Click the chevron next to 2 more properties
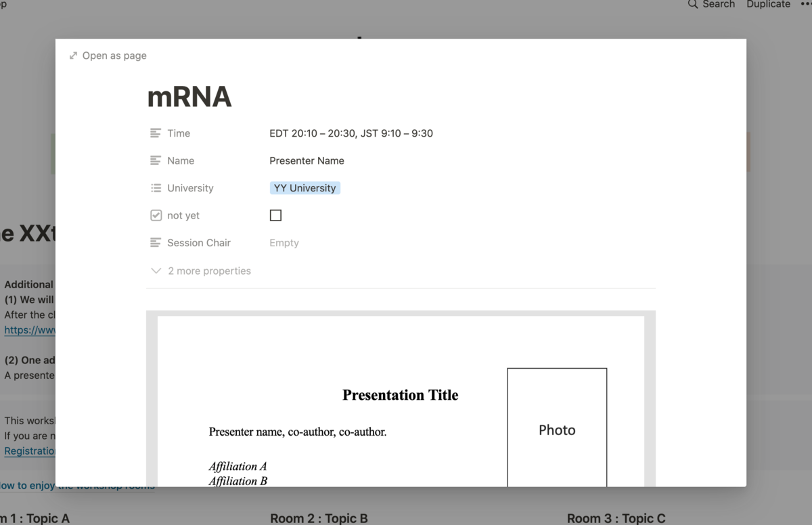This screenshot has height=525, width=812. pos(156,271)
